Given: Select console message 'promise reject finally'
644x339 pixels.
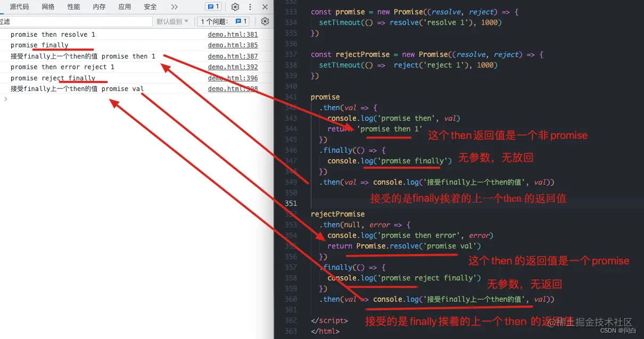Looking at the screenshot, I should (x=53, y=78).
